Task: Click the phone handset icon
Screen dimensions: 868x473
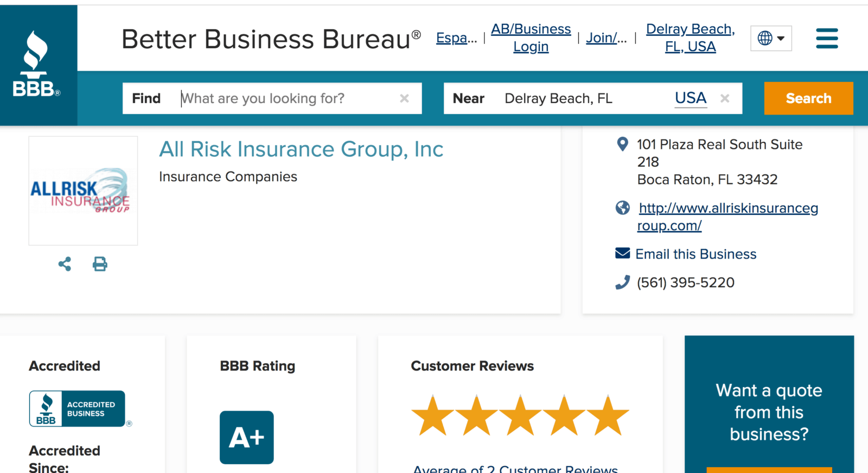Action: tap(623, 282)
